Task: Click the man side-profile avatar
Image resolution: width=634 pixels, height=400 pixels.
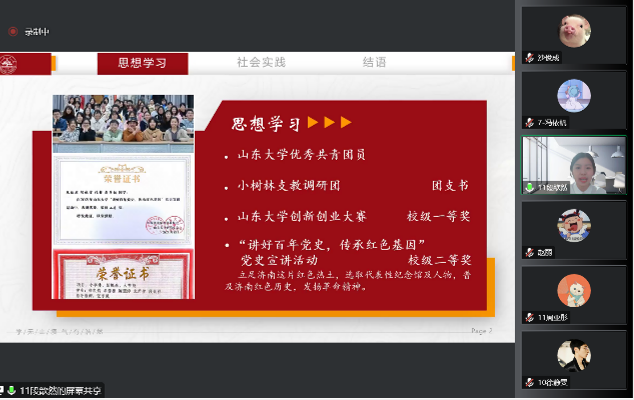Action: point(574,356)
